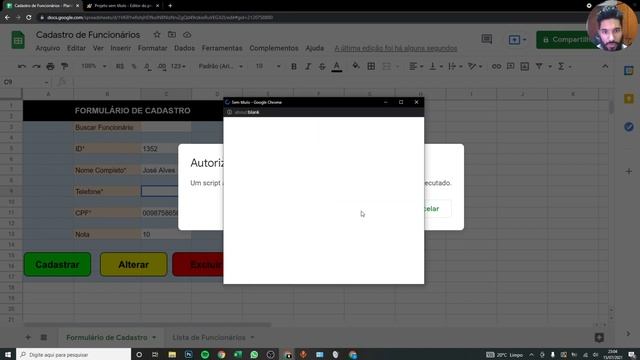Image resolution: width=640 pixels, height=360 pixels.
Task: Click the taskbar search box
Action: (x=73, y=354)
